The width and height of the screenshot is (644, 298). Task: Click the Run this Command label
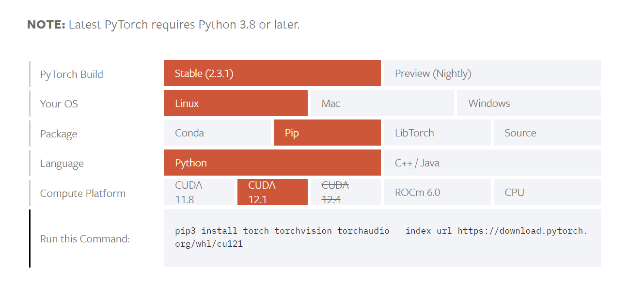(85, 238)
